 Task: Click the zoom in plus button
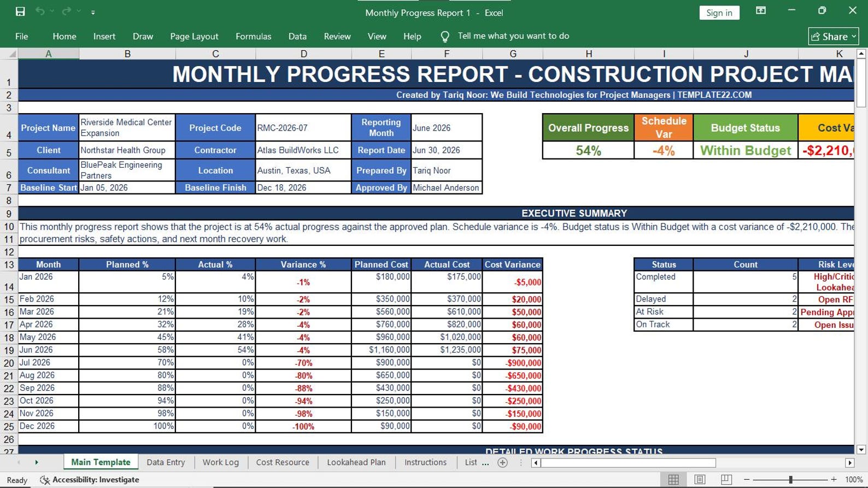tap(834, 479)
